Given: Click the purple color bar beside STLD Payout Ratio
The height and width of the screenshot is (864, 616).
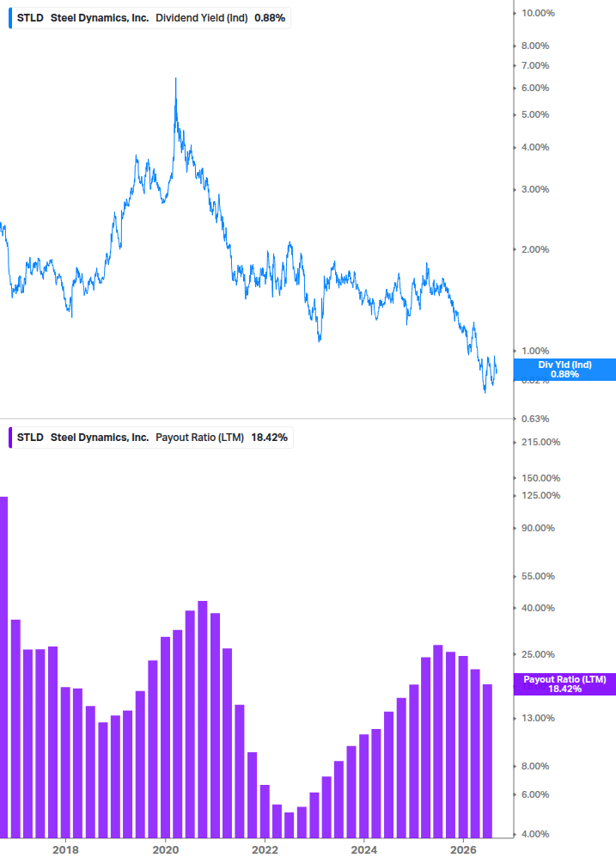Looking at the screenshot, I should [x=10, y=438].
